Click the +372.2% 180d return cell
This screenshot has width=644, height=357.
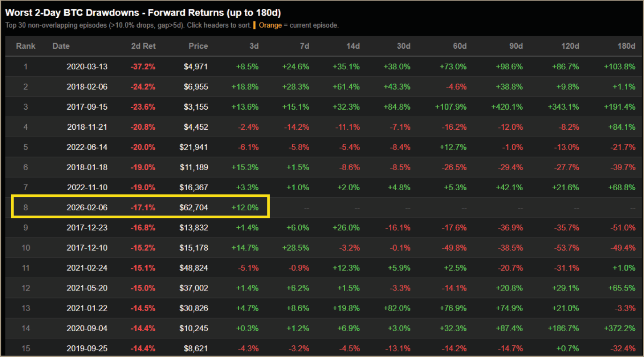pyautogui.click(x=620, y=328)
